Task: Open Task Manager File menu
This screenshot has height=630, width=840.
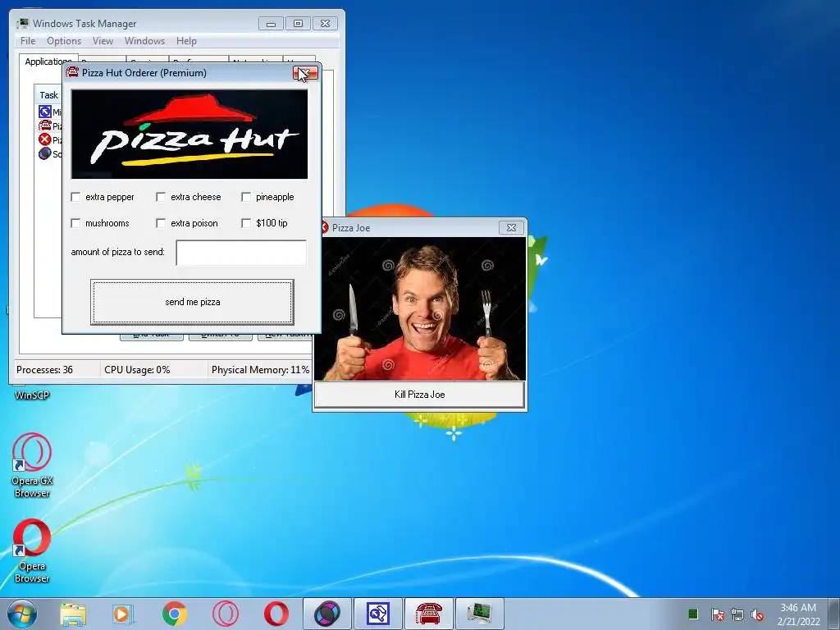Action: pyautogui.click(x=28, y=41)
